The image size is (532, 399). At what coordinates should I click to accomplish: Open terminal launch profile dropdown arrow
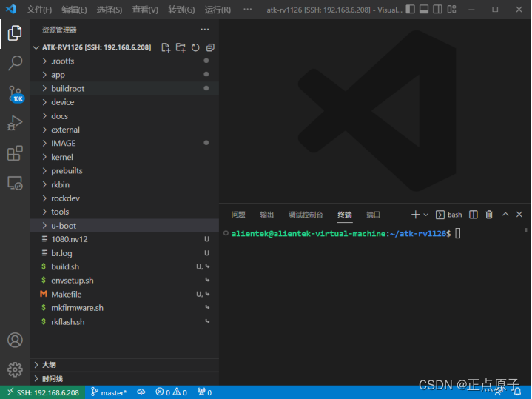(425, 215)
